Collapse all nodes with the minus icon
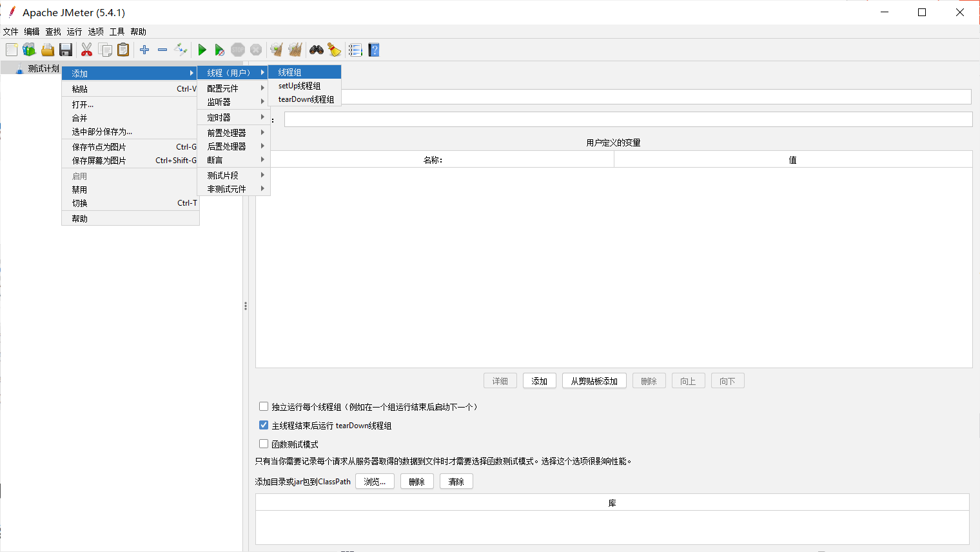 (162, 50)
